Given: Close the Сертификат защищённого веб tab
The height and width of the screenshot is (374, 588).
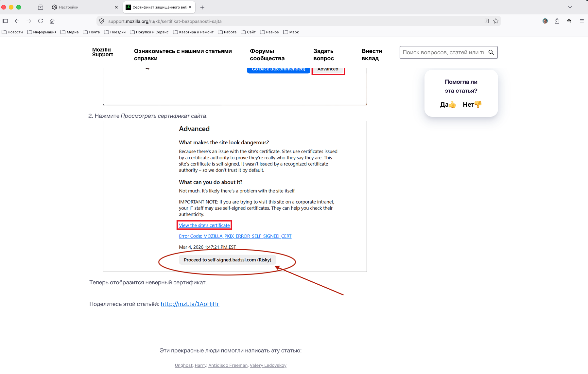Looking at the screenshot, I should click(x=190, y=7).
